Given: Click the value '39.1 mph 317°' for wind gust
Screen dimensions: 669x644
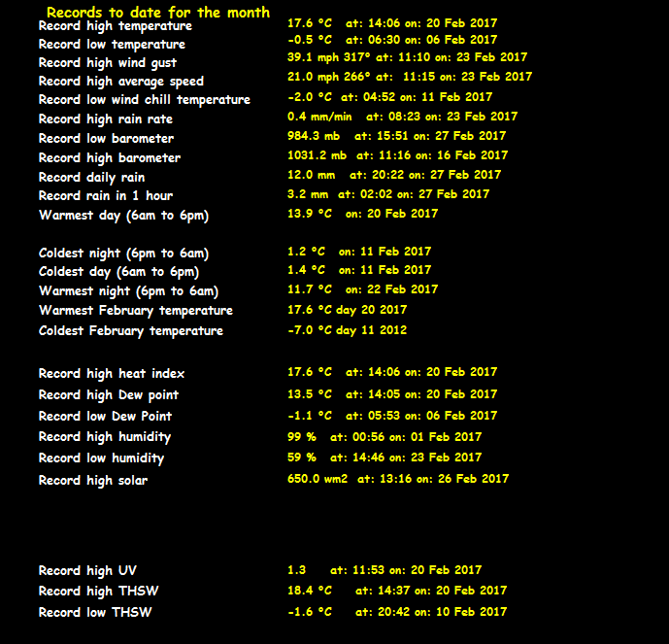Looking at the screenshot, I should click(328, 57).
